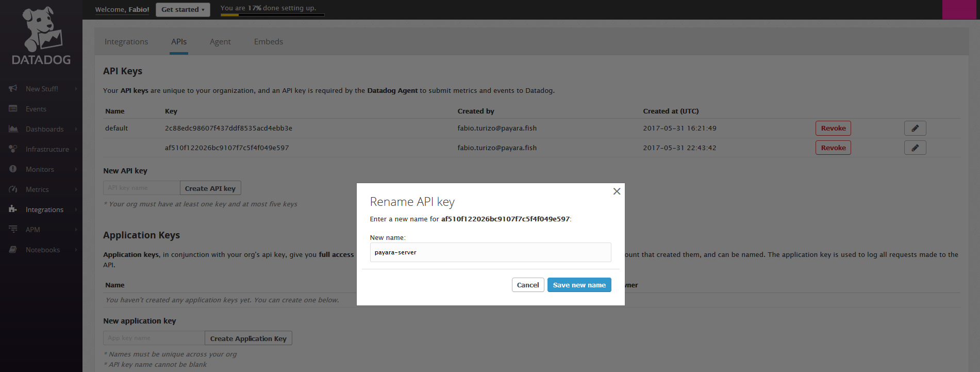The width and height of the screenshot is (980, 372).
Task: Switch to the Integrations tab
Action: (126, 42)
